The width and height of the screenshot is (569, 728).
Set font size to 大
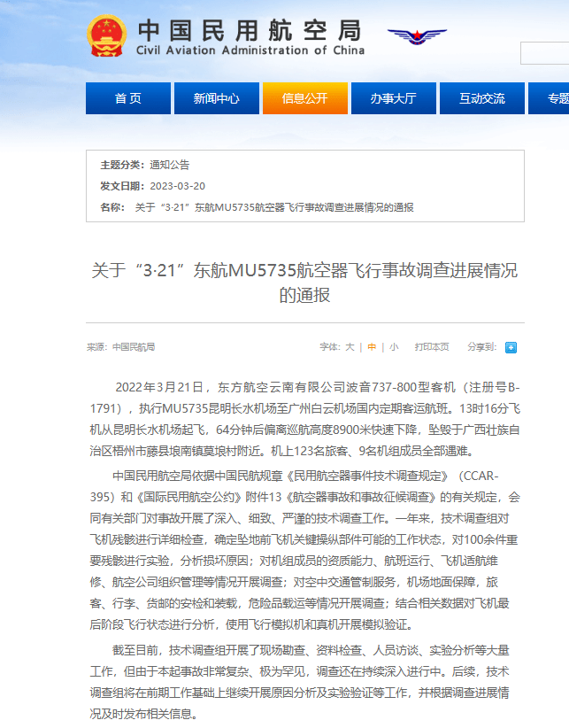(350, 347)
